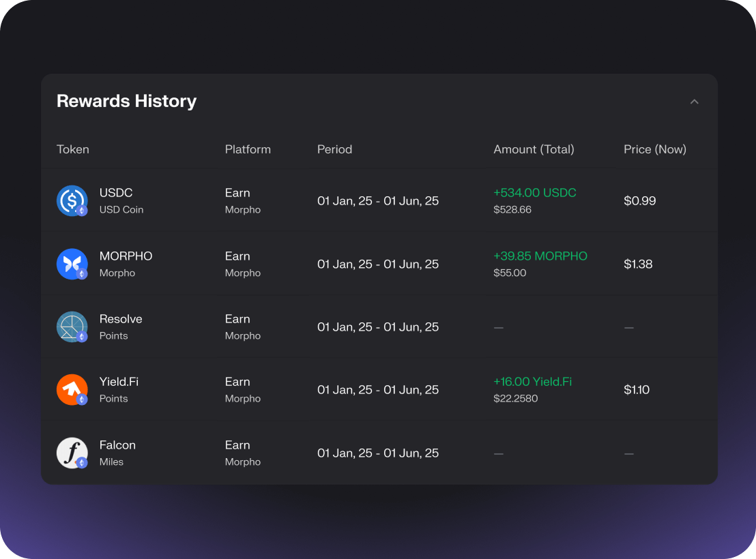Sort by the Token column header

[73, 149]
